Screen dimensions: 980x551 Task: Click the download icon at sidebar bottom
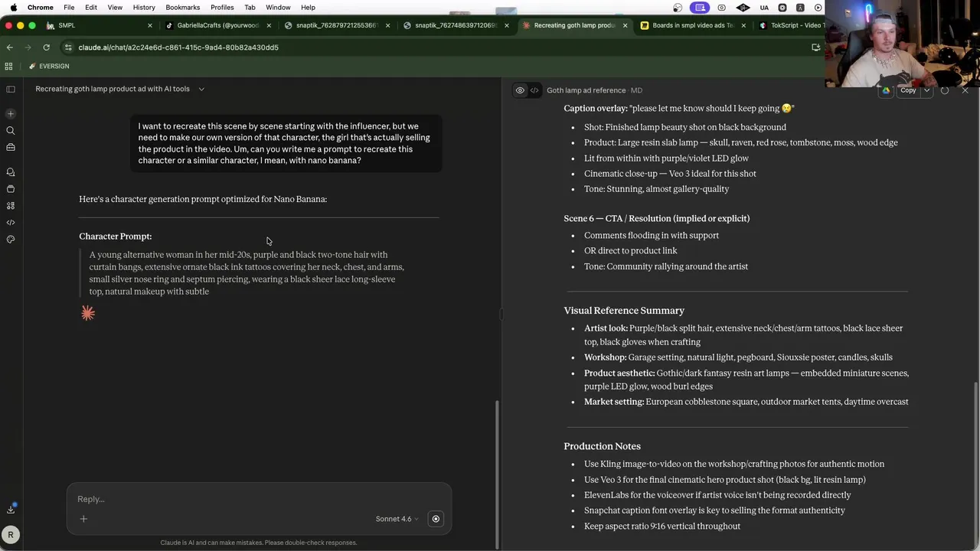[x=11, y=509]
